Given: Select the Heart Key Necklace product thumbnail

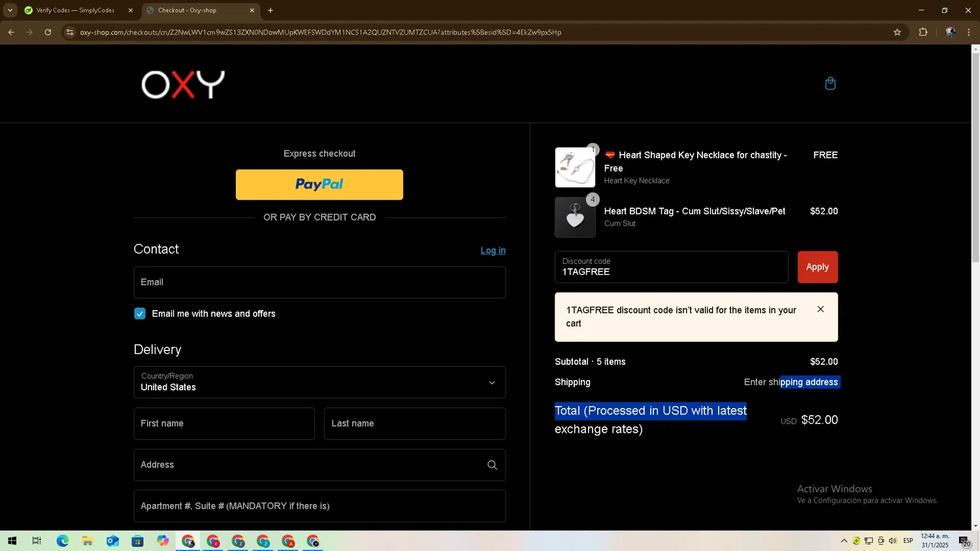Looking at the screenshot, I should point(575,168).
